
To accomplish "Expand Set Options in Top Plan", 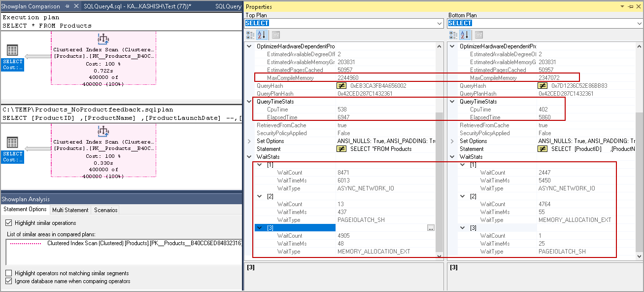I will point(249,141).
